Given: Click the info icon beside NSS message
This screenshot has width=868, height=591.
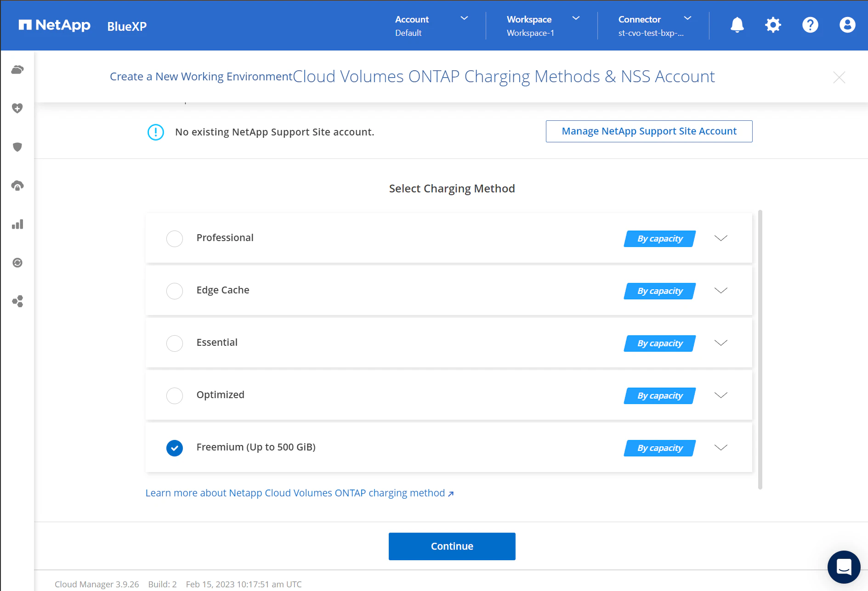Looking at the screenshot, I should click(x=156, y=132).
